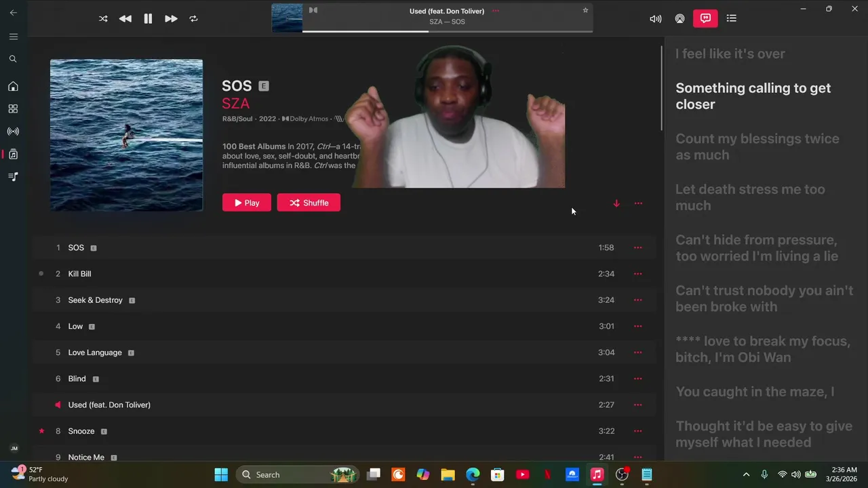Jump to lyric 'Let death stress me'

click(x=750, y=197)
